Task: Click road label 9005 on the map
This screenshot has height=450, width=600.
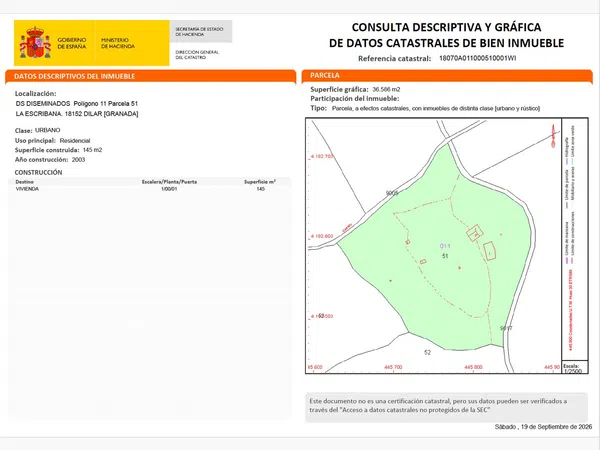Action: coord(392,193)
